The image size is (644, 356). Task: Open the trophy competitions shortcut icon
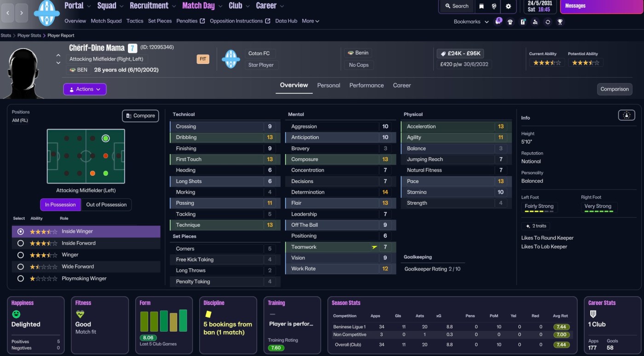pos(560,22)
